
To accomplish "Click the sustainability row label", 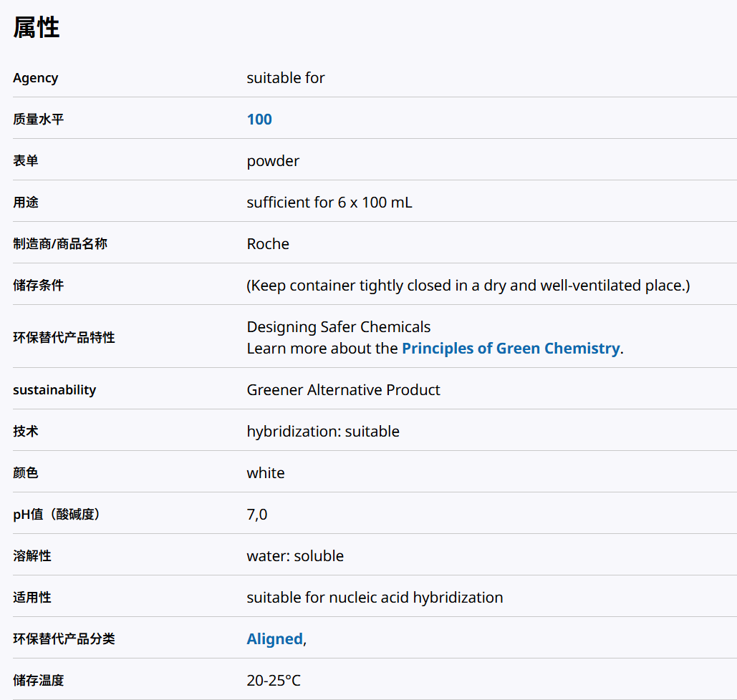I will [54, 390].
